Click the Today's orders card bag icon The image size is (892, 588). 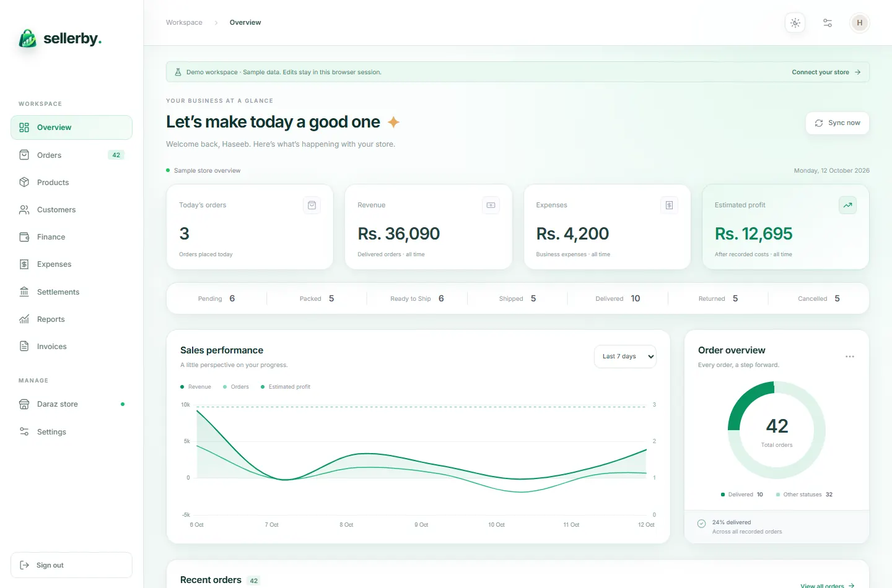pos(312,205)
